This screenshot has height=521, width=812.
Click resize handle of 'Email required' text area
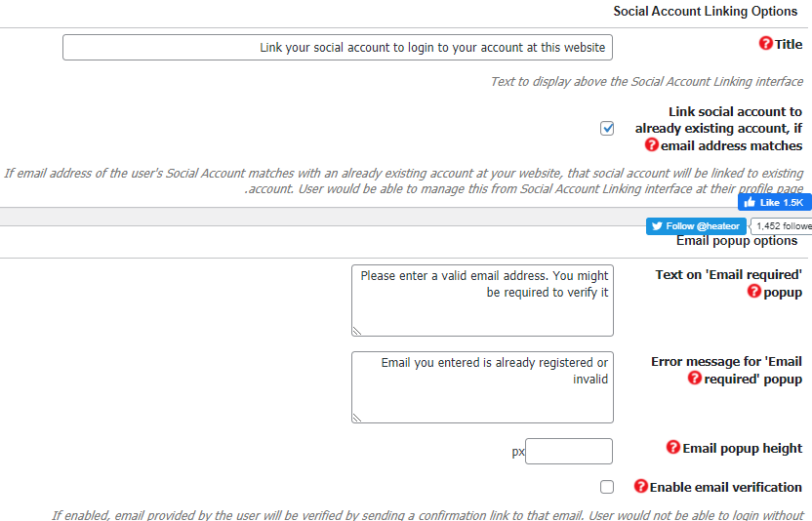coord(357,331)
